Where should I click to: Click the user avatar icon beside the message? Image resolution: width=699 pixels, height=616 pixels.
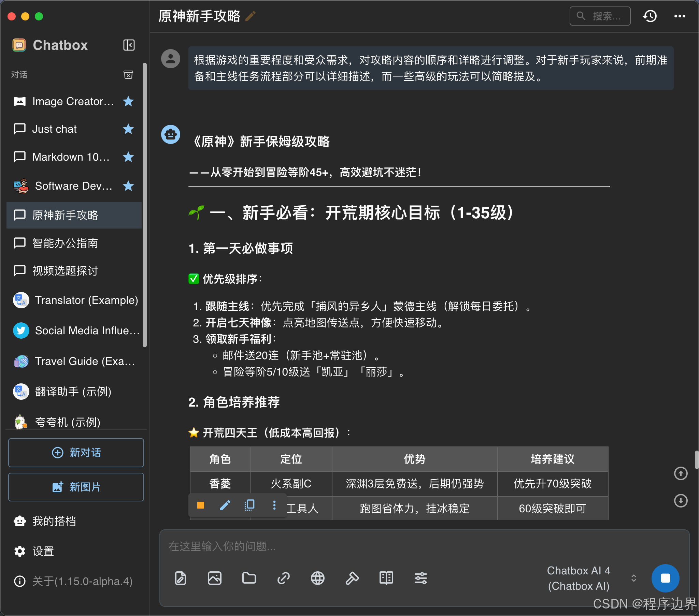point(171,59)
